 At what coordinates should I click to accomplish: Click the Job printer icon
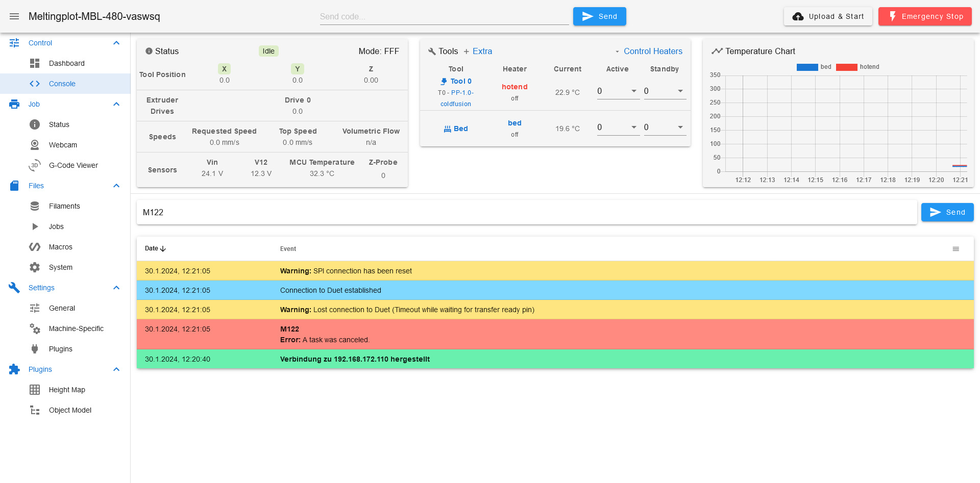tap(14, 104)
